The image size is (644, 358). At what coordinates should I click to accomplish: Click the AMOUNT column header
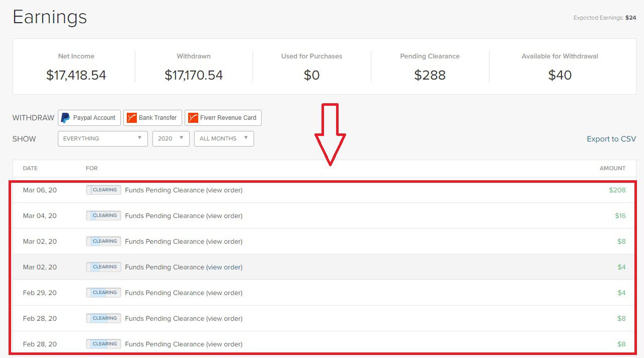pyautogui.click(x=612, y=168)
